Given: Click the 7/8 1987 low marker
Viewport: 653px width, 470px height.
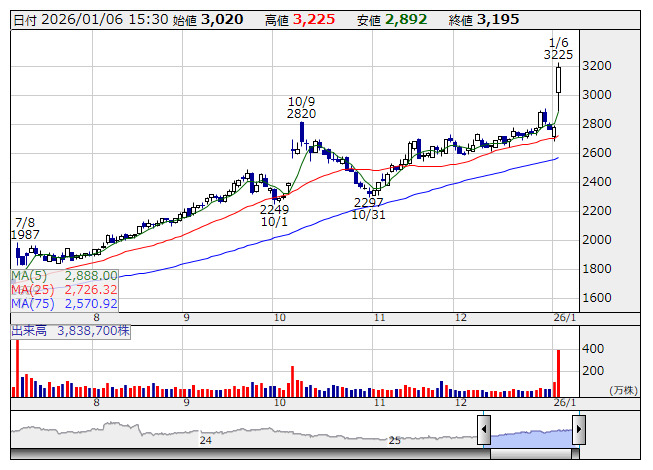Looking at the screenshot, I should click(x=26, y=227).
